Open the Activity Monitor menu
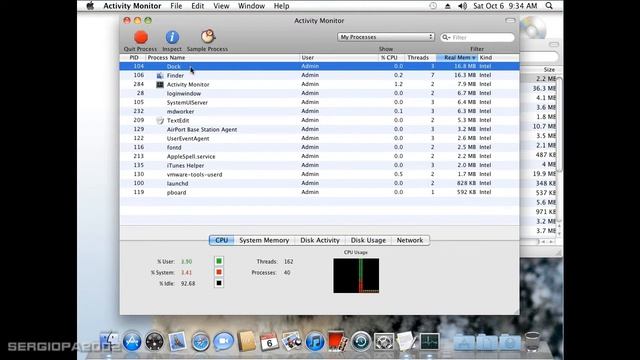Viewport: 640px width, 360px height. click(x=132, y=6)
